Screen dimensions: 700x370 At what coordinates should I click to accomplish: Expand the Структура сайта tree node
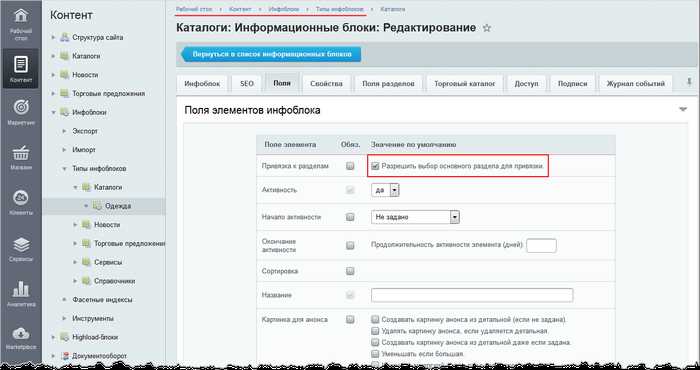53,37
